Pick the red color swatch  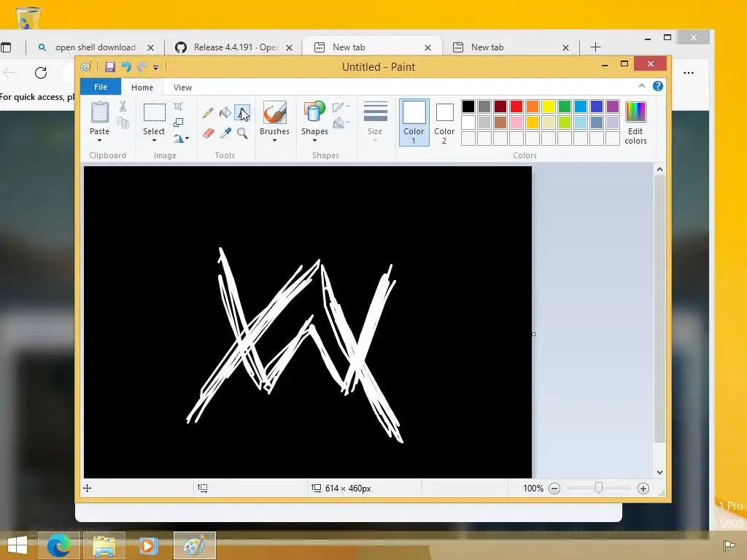[516, 106]
